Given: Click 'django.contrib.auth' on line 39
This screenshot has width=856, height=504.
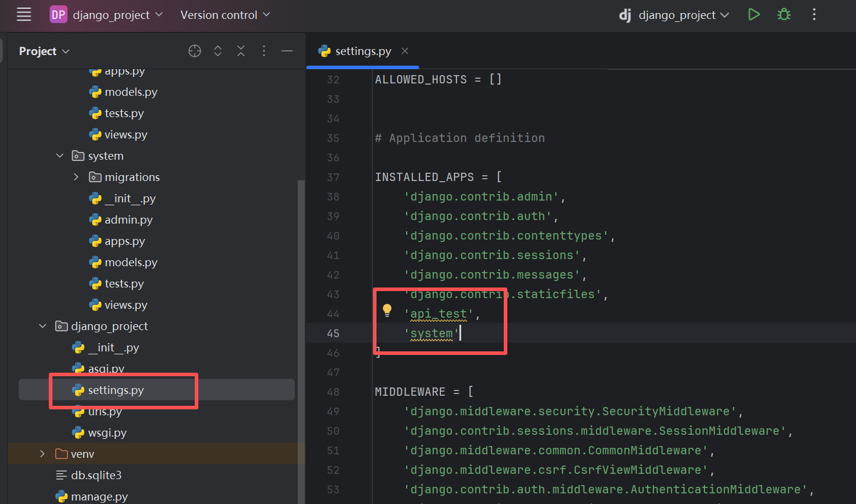Looking at the screenshot, I should (478, 216).
